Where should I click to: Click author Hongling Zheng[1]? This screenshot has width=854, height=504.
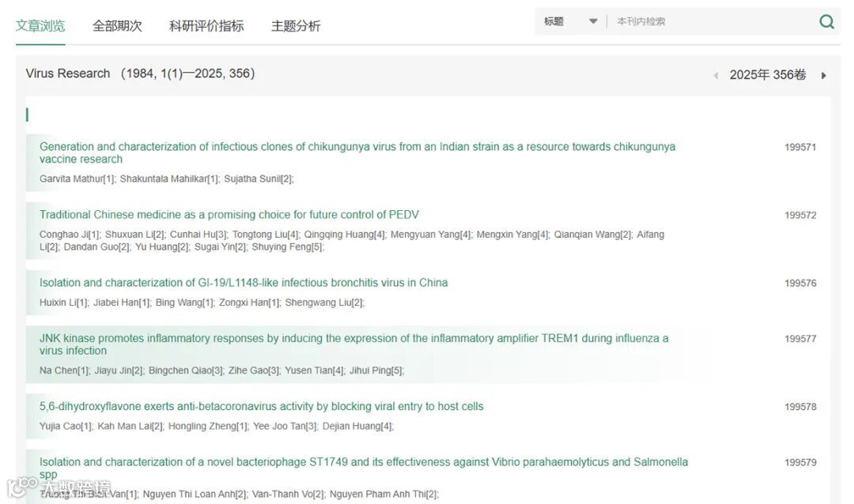coord(207,426)
